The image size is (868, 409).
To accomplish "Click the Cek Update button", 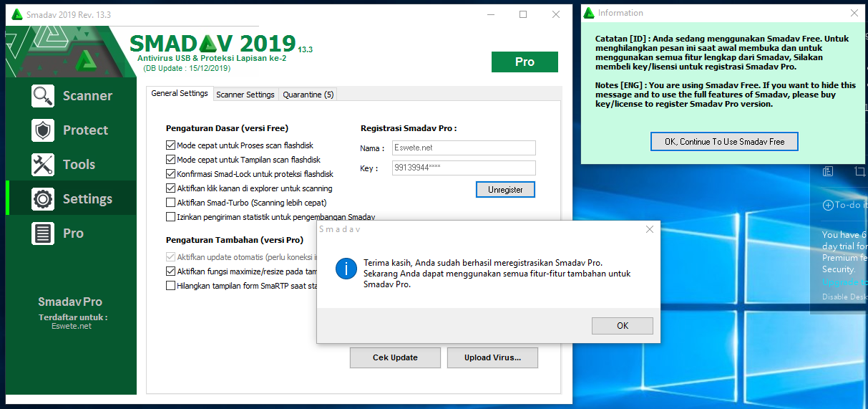I will [395, 357].
